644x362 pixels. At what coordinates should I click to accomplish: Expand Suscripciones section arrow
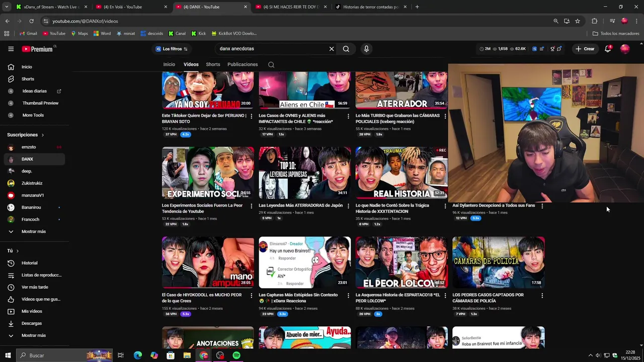pyautogui.click(x=43, y=135)
